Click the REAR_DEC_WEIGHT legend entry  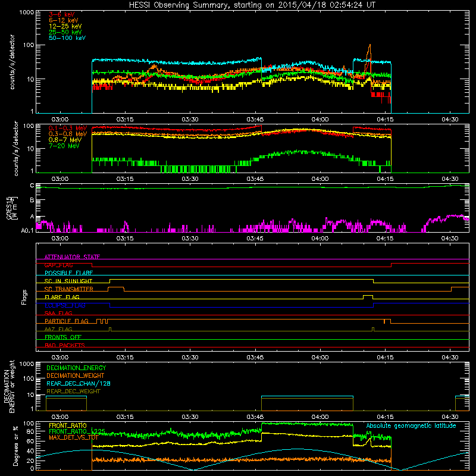click(73, 392)
